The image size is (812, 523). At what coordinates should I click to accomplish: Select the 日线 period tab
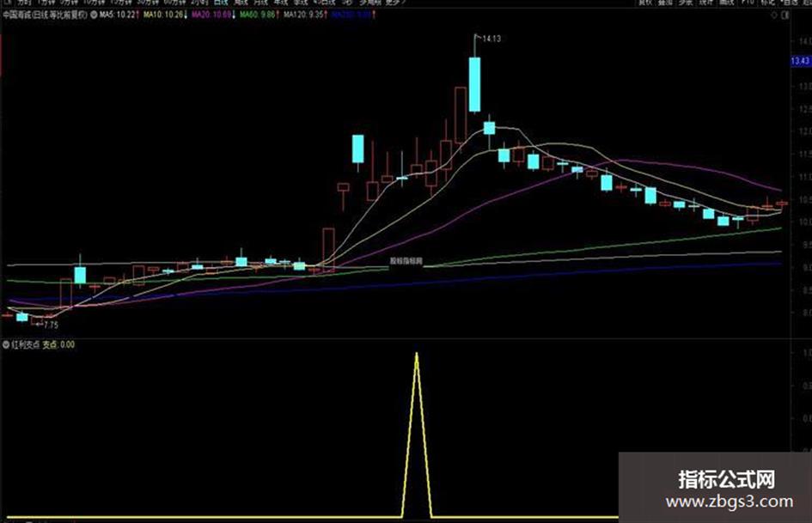click(221, 3)
